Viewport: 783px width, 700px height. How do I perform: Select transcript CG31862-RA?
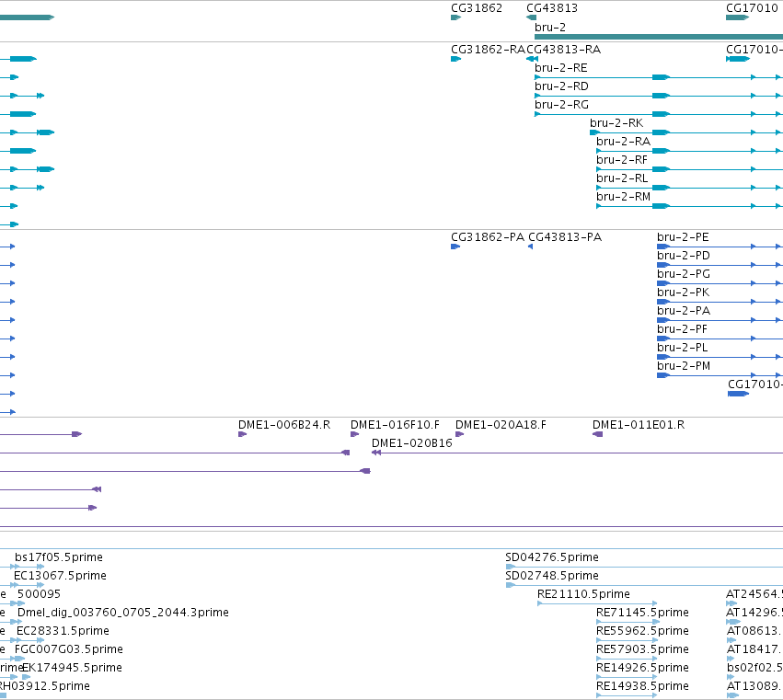pyautogui.click(x=488, y=50)
